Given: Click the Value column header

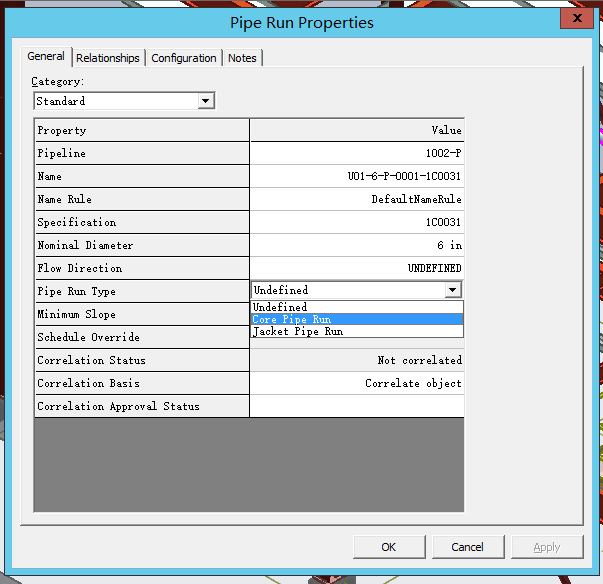Looking at the screenshot, I should pyautogui.click(x=357, y=130).
